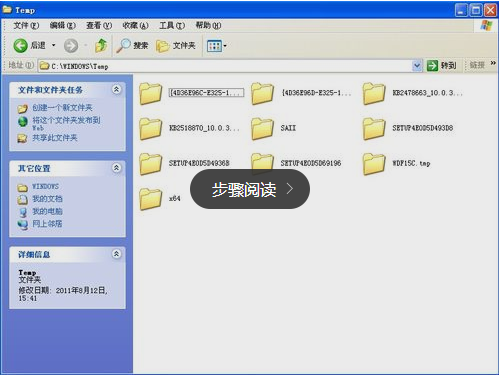501x375 pixels.
Task: Open the 文件(F) menu
Action: click(26, 25)
